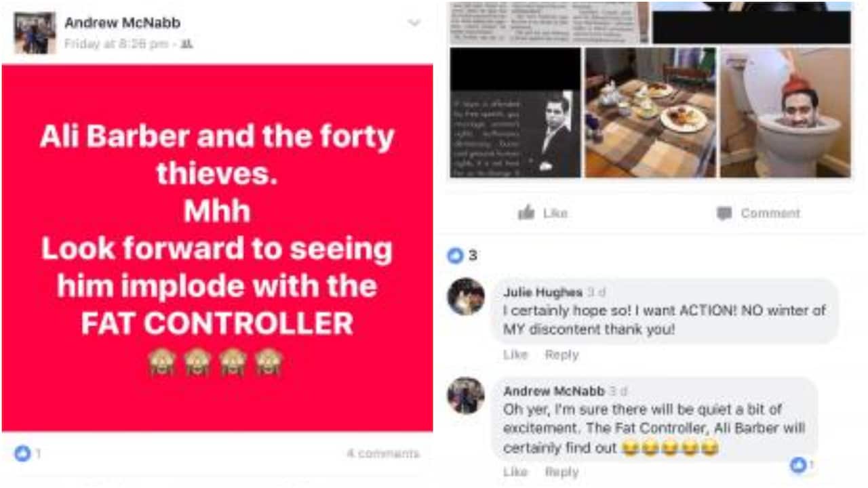Click the blue like reaction icon under the red post
Image resolution: width=868 pixels, height=488 pixels.
[x=22, y=453]
